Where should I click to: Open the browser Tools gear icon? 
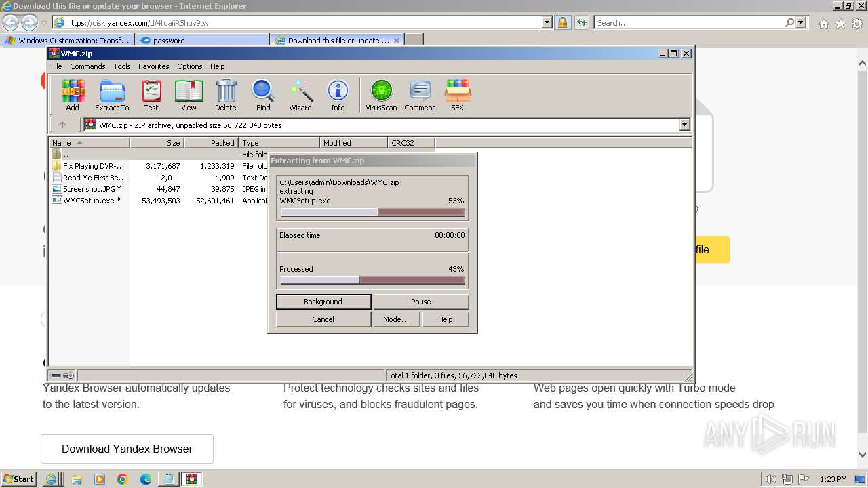point(857,24)
